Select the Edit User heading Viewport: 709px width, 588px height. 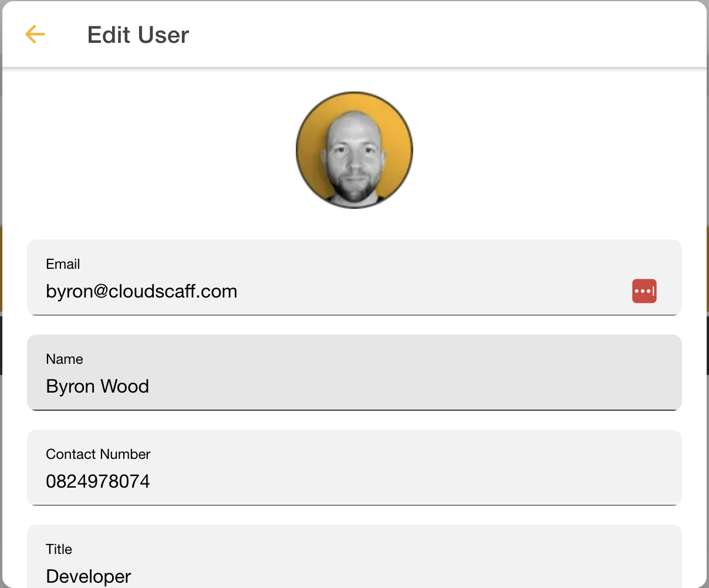(138, 35)
